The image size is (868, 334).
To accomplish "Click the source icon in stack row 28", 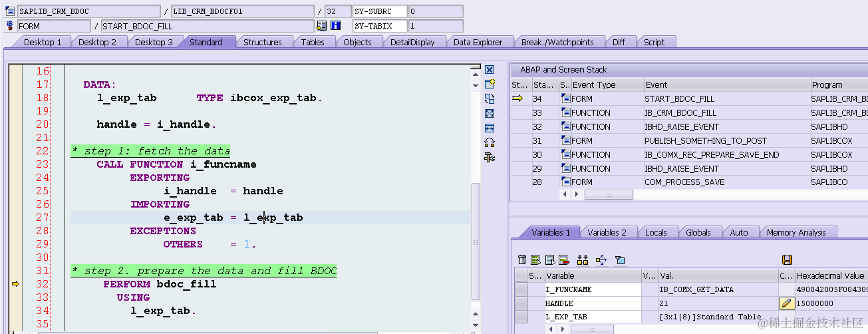I will pos(566,182).
